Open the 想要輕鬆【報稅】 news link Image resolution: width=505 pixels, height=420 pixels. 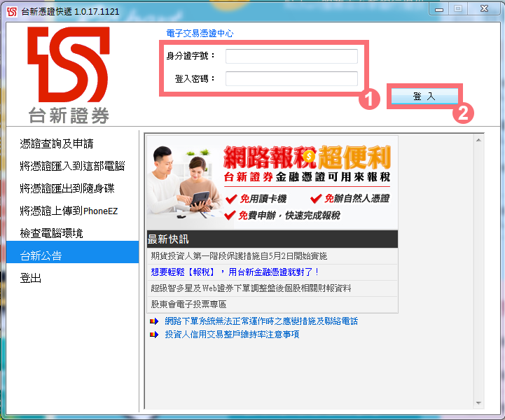point(235,272)
